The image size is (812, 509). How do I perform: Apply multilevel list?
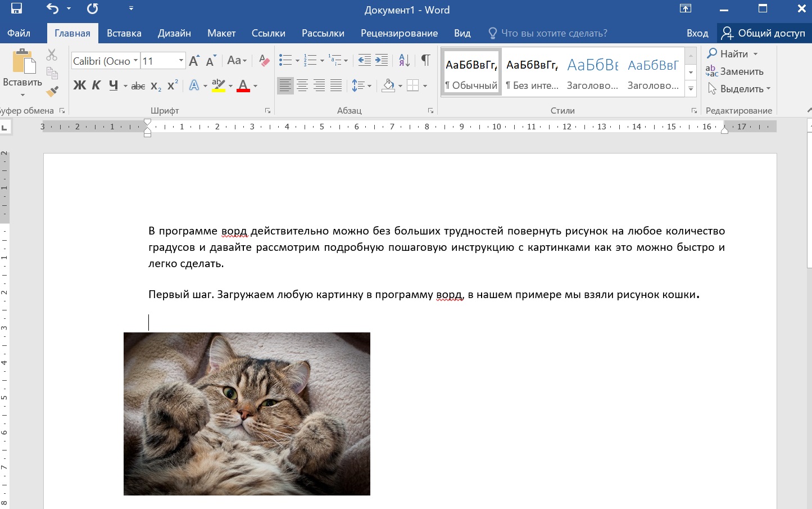(x=335, y=61)
